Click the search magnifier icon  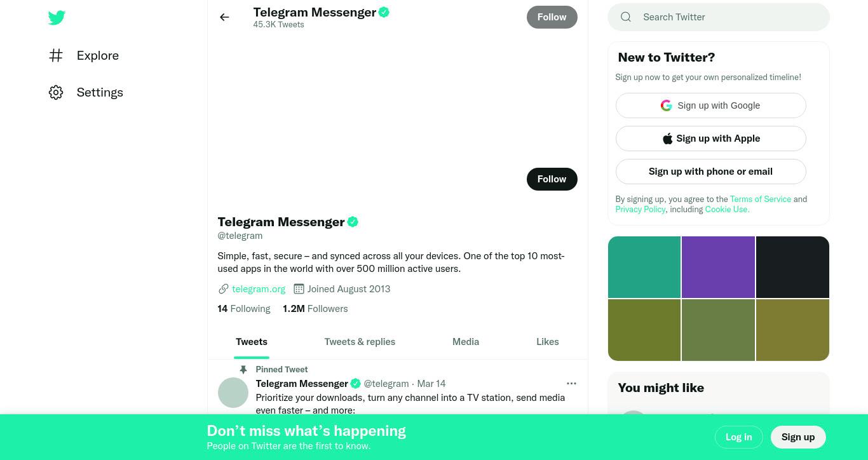626,17
